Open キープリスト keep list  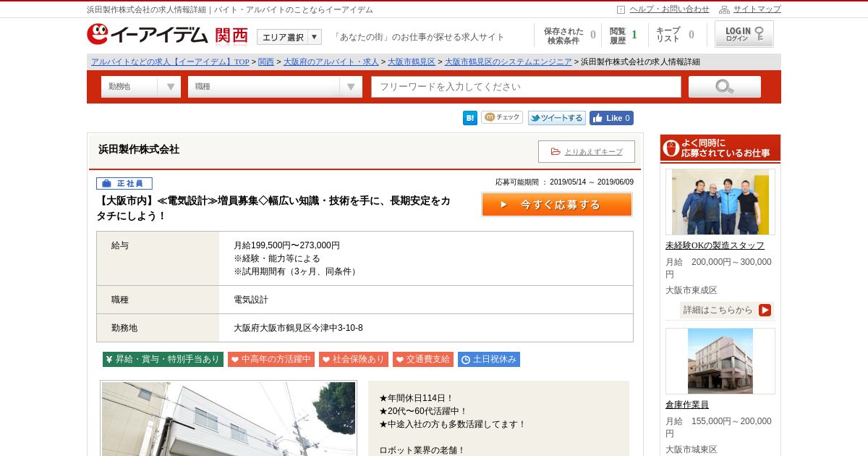pyautogui.click(x=675, y=35)
